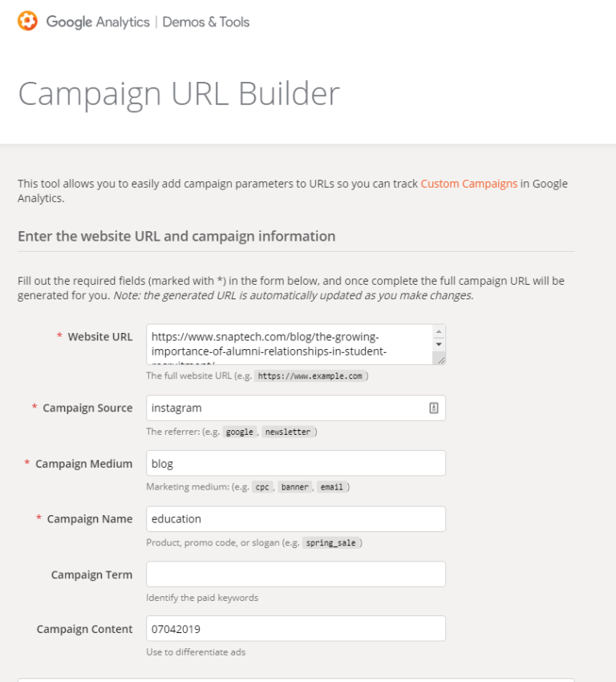The height and width of the screenshot is (682, 616).
Task: Click the autofill icon in Campaign Source field
Action: point(432,408)
